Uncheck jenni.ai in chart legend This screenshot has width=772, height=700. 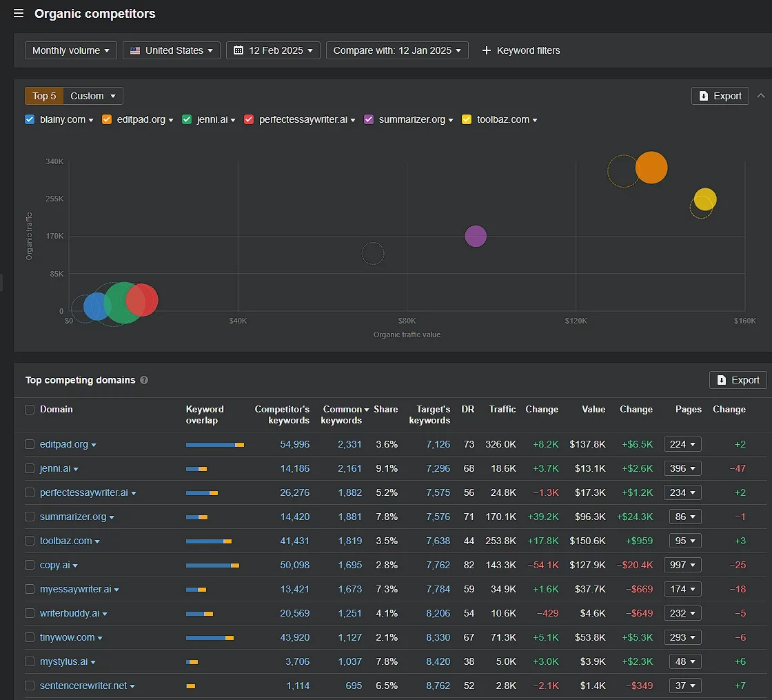(x=187, y=119)
